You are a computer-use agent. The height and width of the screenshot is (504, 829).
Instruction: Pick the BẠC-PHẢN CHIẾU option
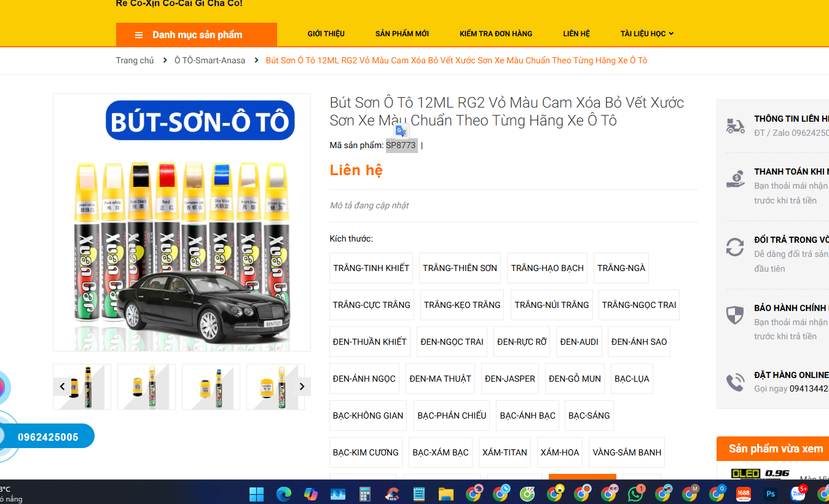tap(452, 415)
